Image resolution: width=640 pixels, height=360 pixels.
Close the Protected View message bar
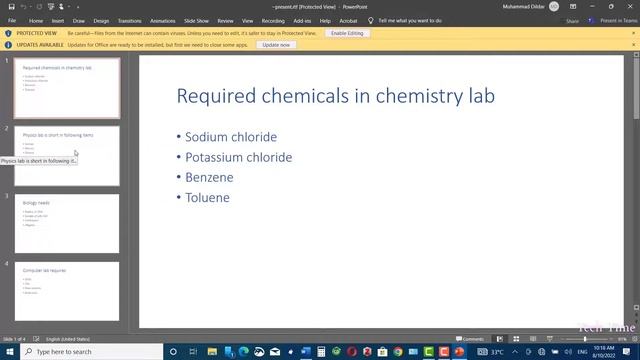(633, 33)
